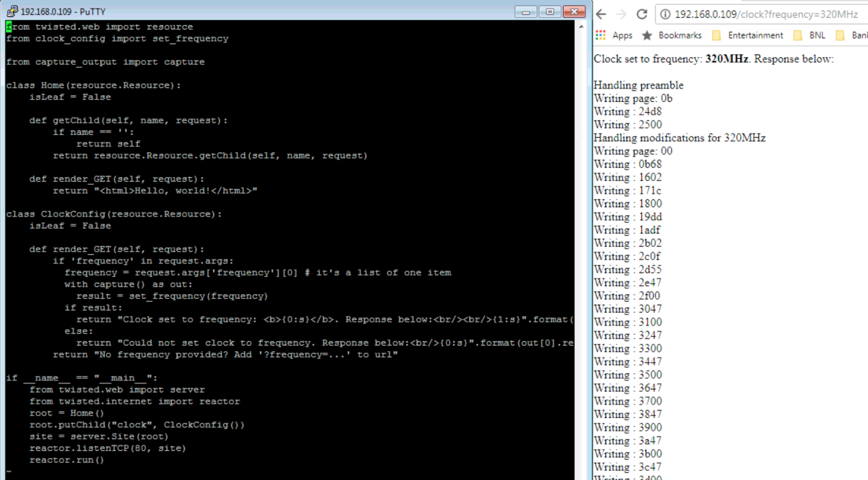Click the 'Handling preamble' line on page

click(x=638, y=85)
